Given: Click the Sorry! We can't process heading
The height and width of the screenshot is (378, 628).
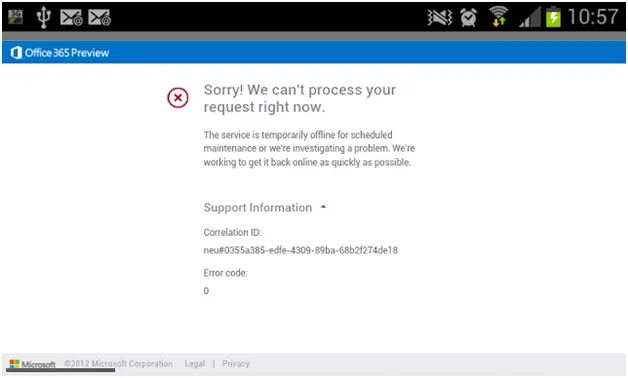Looking at the screenshot, I should tap(300, 98).
